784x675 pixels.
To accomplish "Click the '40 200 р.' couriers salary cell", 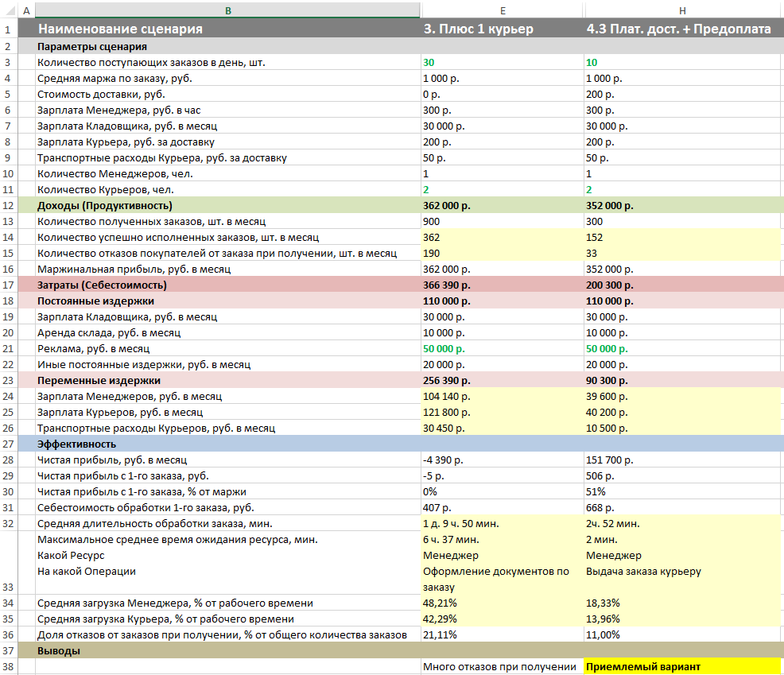I will coord(682,413).
